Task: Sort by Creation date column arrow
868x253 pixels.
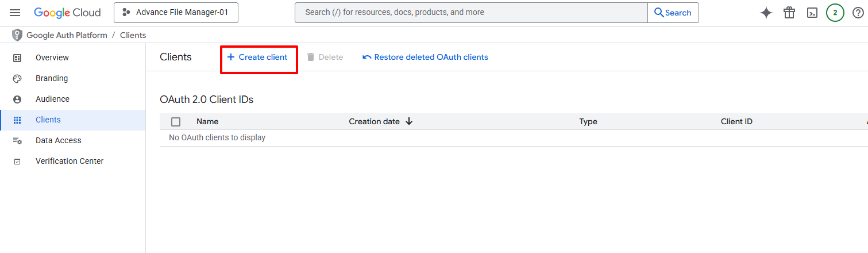Action: 409,121
